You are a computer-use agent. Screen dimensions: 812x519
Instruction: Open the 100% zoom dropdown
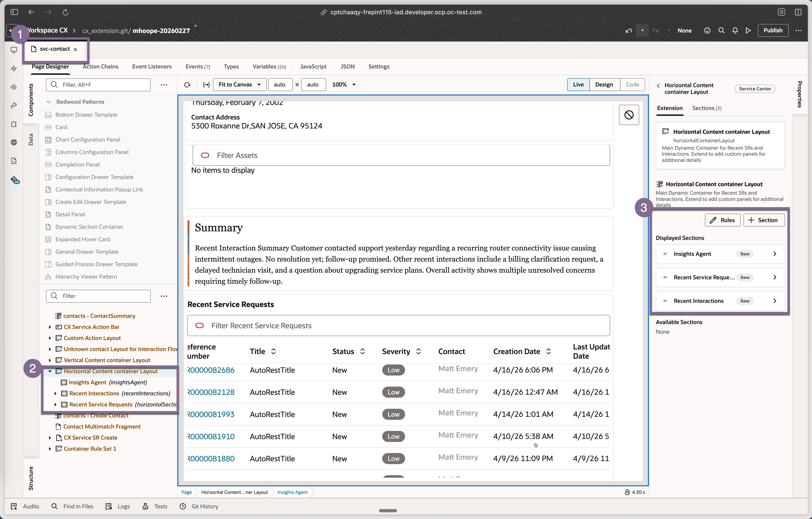pyautogui.click(x=344, y=85)
